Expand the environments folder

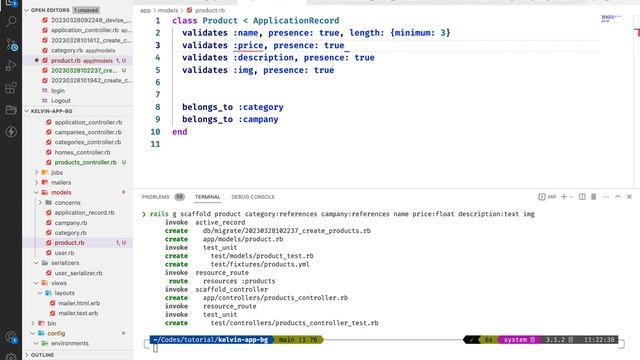(36, 343)
